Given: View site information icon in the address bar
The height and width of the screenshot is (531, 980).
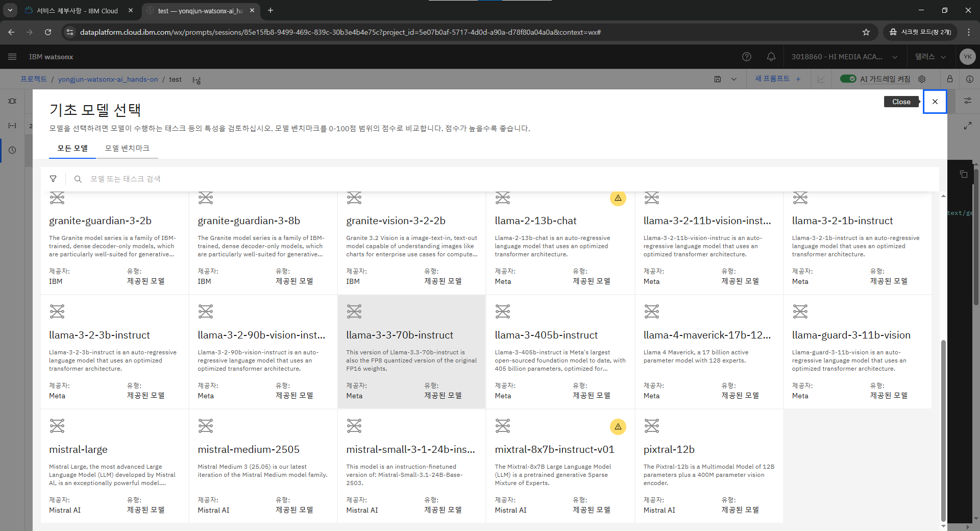Looking at the screenshot, I should [70, 32].
